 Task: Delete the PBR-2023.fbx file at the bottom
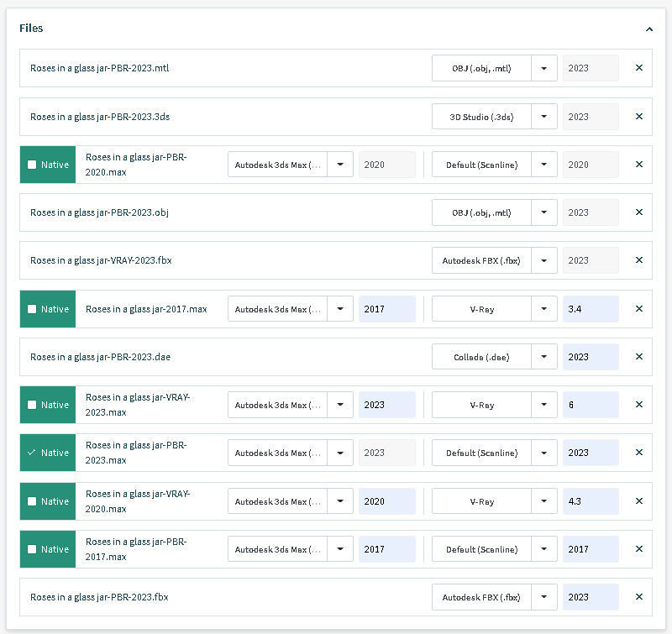click(638, 597)
